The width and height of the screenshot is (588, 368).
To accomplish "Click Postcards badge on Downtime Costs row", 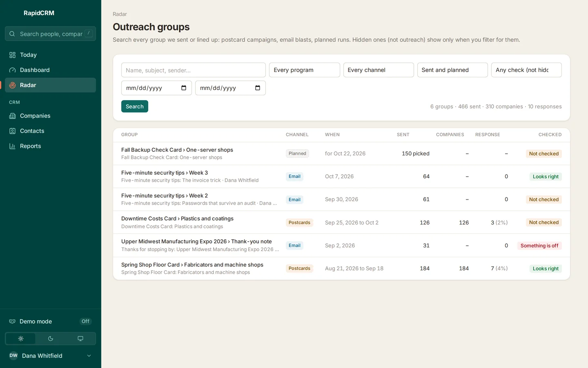I will (x=299, y=222).
